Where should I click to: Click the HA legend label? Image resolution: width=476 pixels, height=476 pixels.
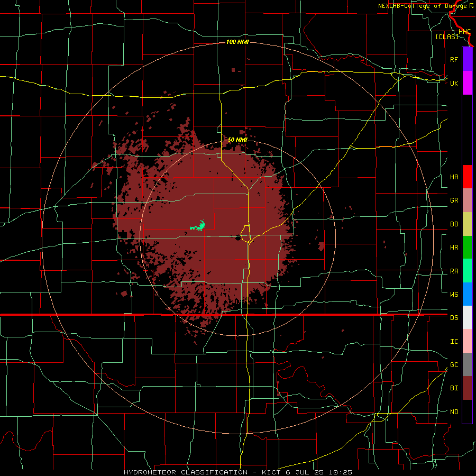[x=454, y=177]
